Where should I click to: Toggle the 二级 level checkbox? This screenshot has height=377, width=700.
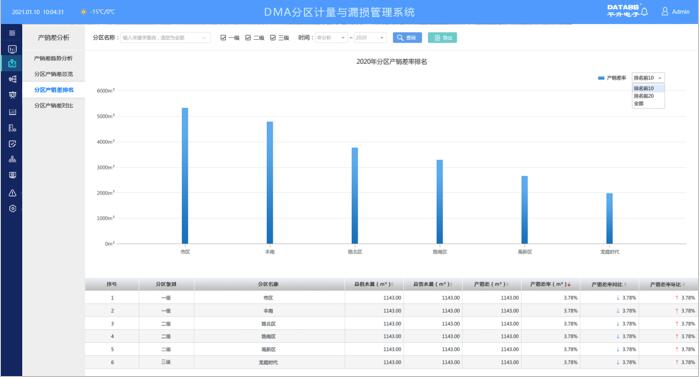(x=248, y=38)
